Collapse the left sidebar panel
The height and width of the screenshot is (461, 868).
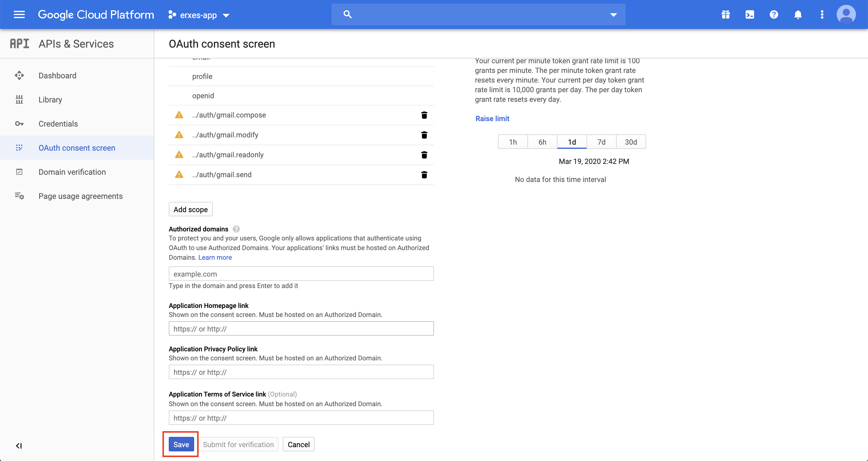pyautogui.click(x=19, y=446)
